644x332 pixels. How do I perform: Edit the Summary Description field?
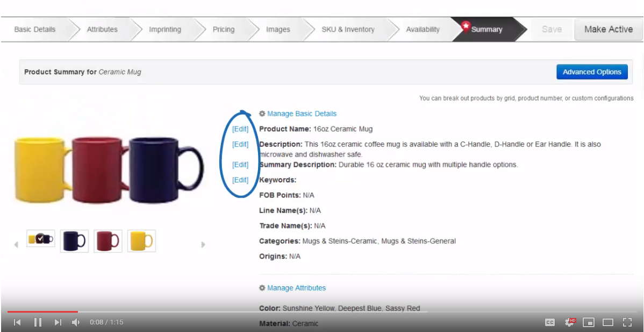coord(240,165)
